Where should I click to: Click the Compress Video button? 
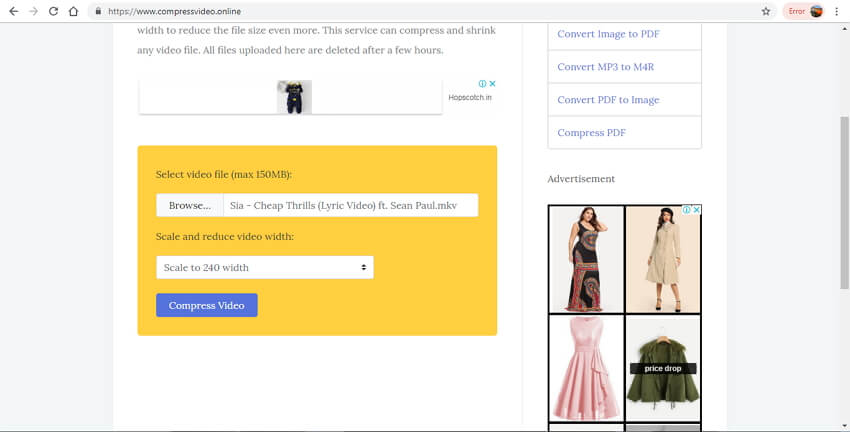tap(207, 305)
